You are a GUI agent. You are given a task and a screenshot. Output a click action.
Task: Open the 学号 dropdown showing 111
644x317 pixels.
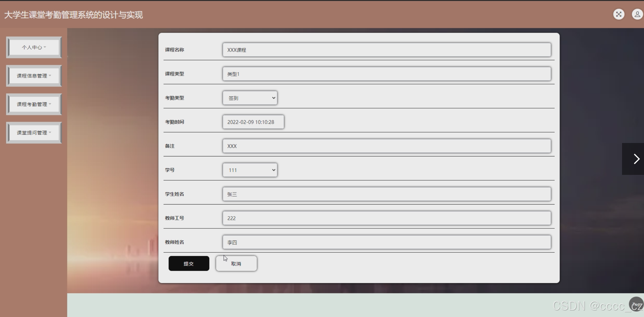250,170
